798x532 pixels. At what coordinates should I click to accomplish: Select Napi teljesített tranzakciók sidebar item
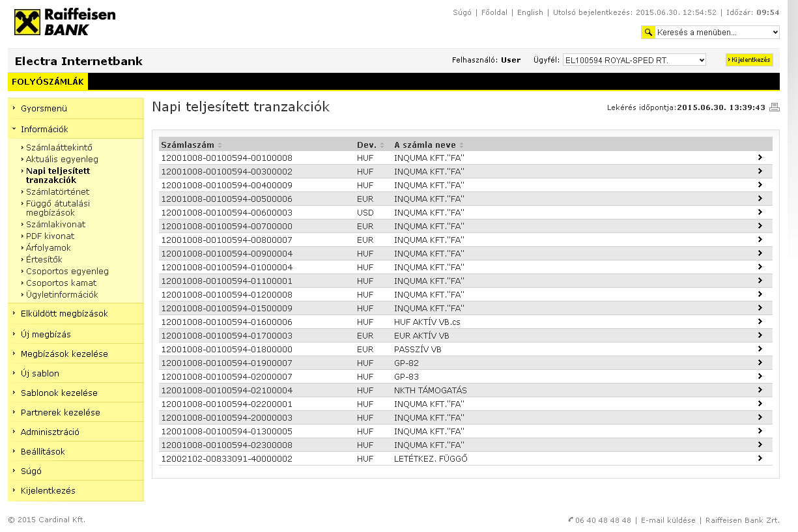pos(58,175)
